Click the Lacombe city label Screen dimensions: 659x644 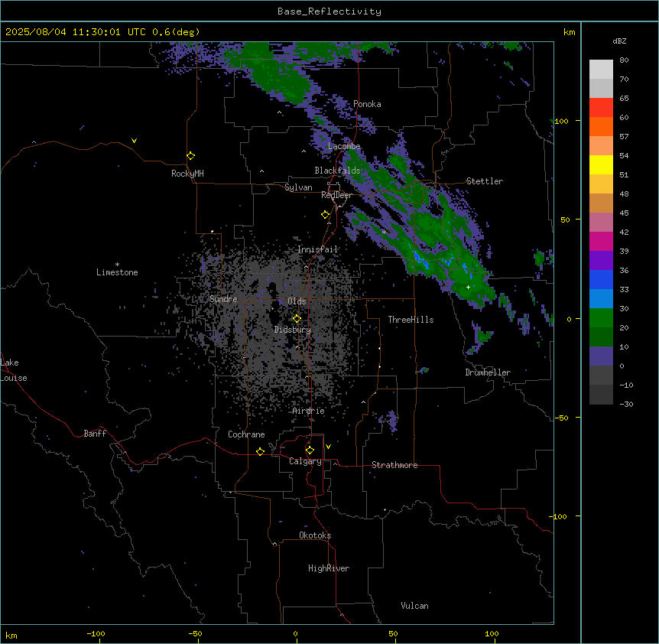click(344, 146)
